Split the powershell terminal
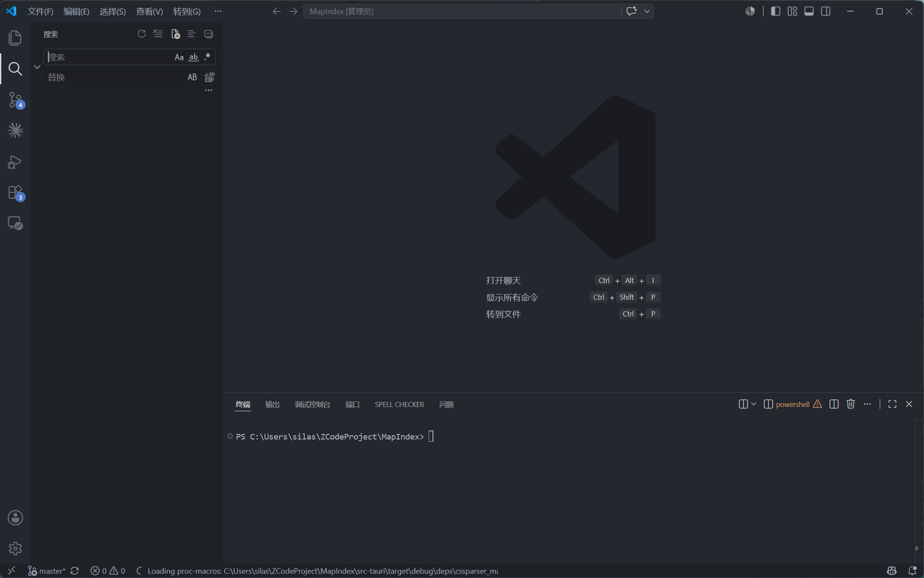The image size is (924, 578). coord(834,404)
